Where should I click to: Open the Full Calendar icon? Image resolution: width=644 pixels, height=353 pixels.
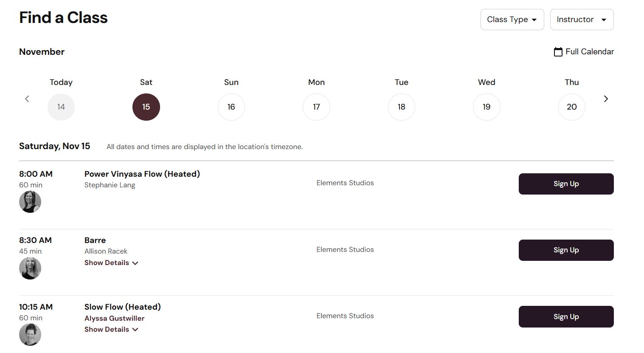coord(558,52)
